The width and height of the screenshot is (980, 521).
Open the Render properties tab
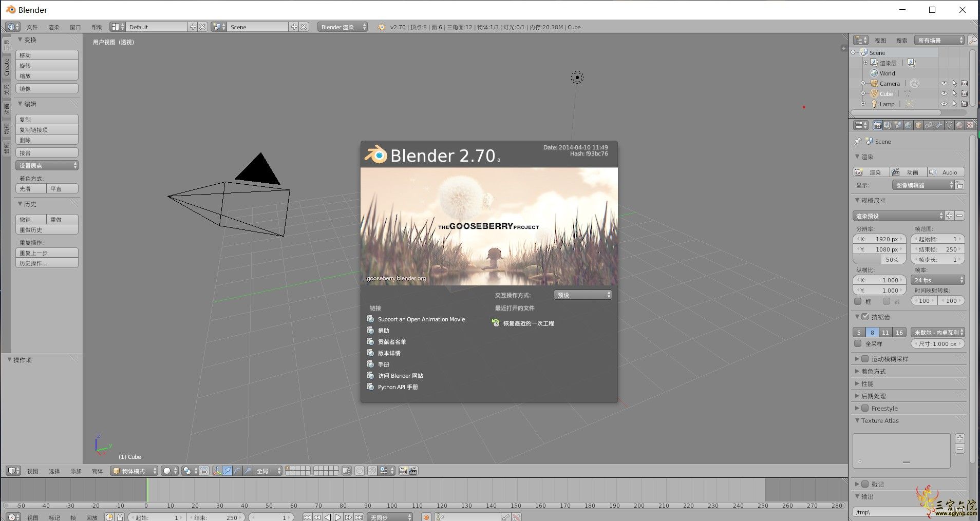point(877,125)
